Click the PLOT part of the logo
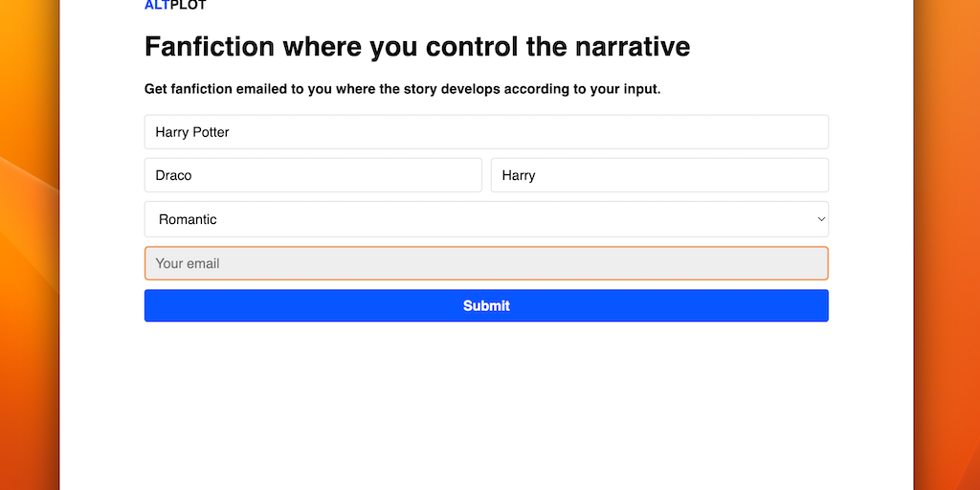 188,5
